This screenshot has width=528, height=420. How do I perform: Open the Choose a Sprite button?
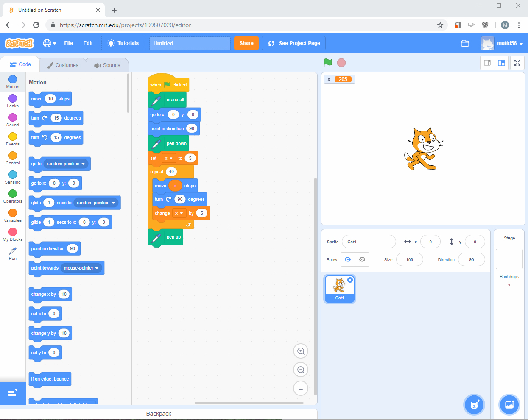click(474, 405)
